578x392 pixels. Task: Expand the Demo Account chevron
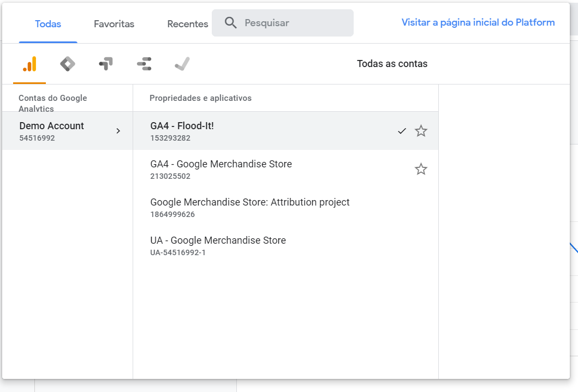click(x=118, y=131)
